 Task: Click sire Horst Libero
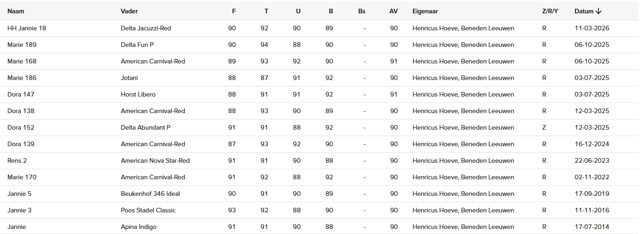pos(138,94)
